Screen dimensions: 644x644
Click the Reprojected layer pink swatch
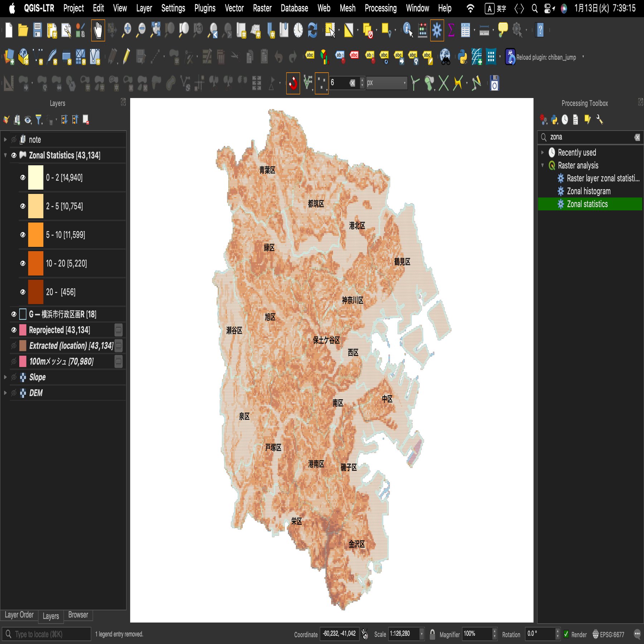(x=23, y=330)
